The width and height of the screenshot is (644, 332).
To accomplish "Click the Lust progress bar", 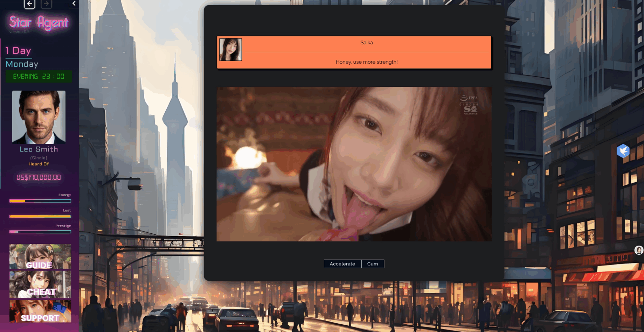I will point(40,216).
